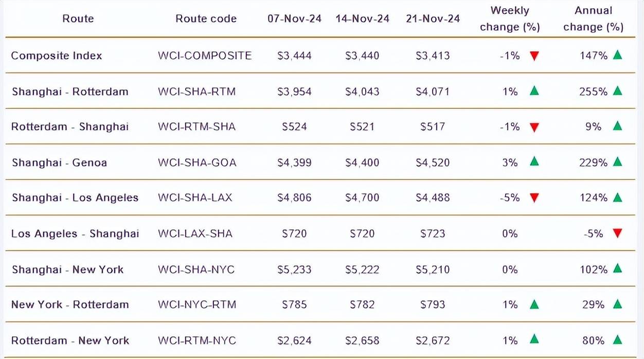Click the green up arrow beside 147% annual change
This screenshot has height=359, width=644.
618,55
